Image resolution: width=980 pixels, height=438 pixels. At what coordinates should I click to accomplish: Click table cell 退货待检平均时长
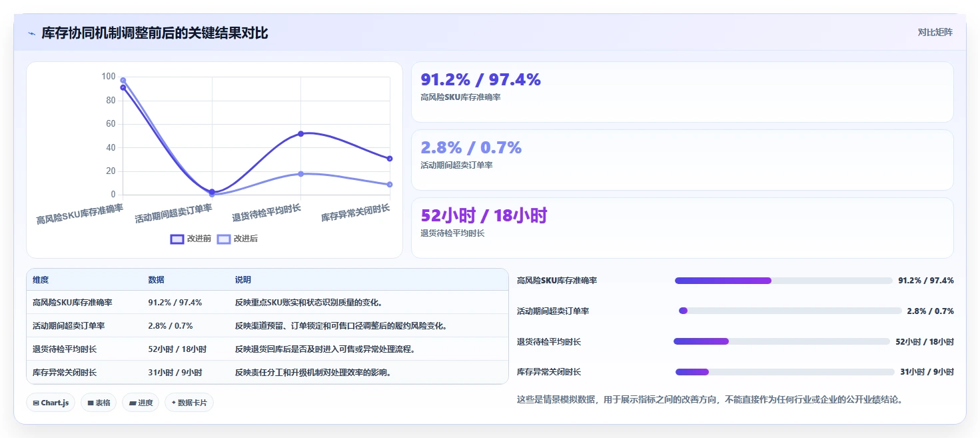65,349
